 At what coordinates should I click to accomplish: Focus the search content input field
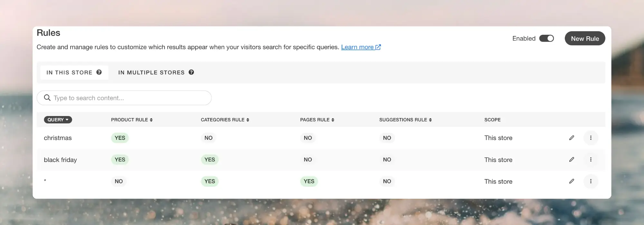click(129, 98)
